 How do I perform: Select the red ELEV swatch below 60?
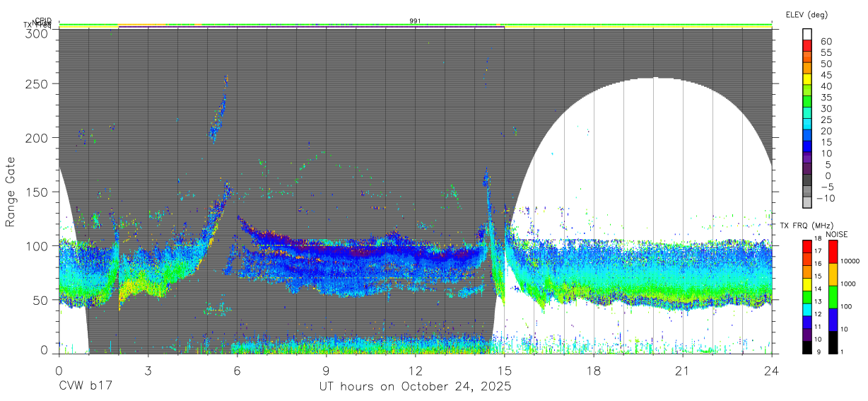(x=807, y=46)
